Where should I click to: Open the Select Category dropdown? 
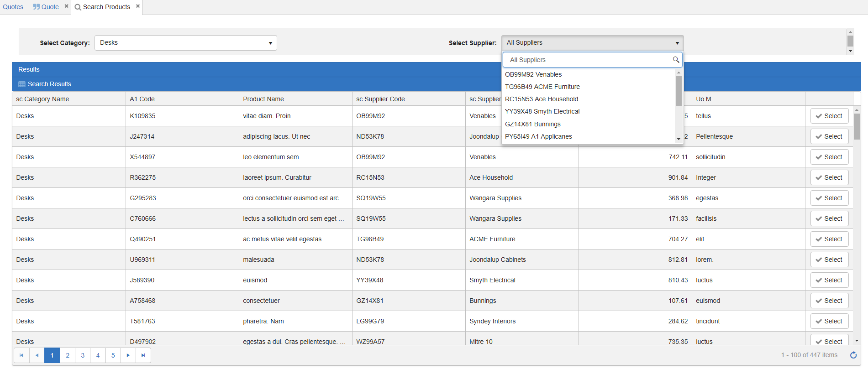186,43
